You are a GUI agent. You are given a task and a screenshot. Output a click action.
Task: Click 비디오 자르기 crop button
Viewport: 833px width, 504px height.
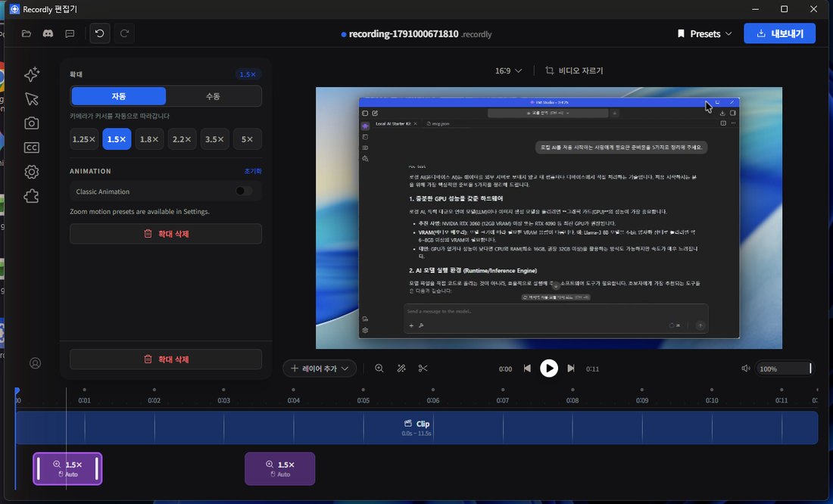pyautogui.click(x=574, y=70)
